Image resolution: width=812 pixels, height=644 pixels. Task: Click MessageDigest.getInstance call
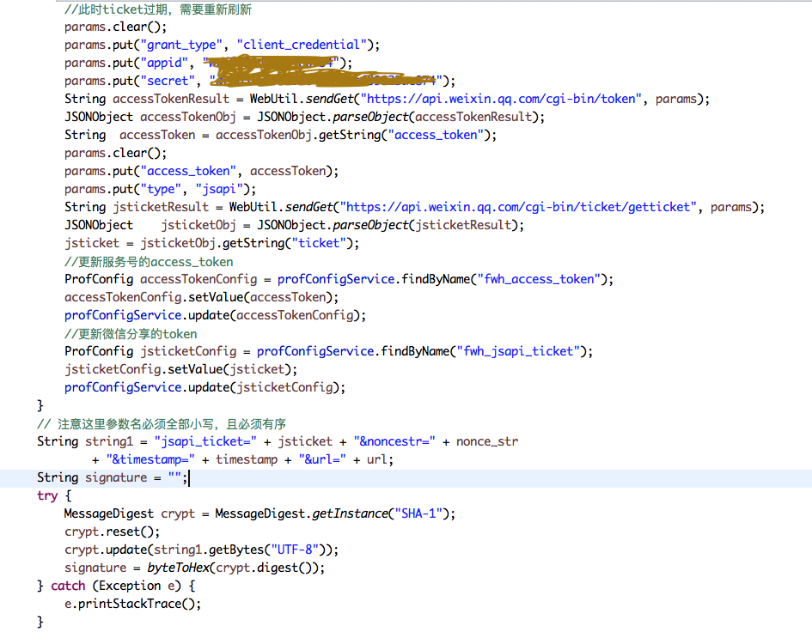(335, 514)
